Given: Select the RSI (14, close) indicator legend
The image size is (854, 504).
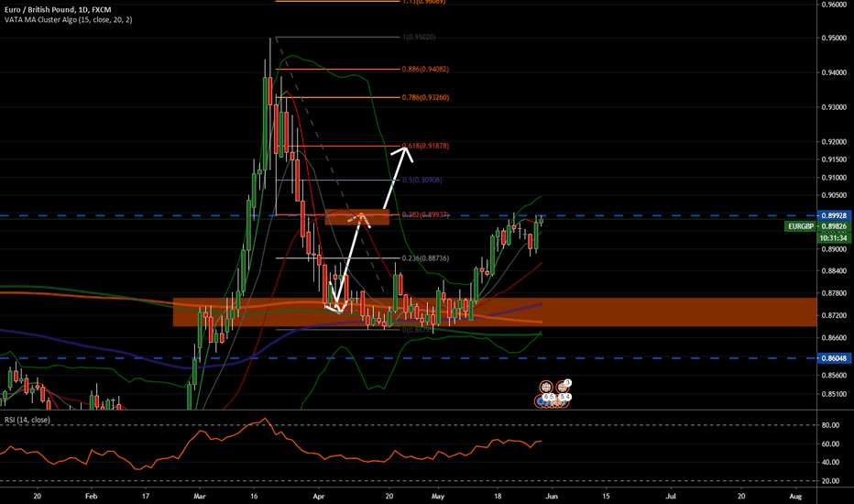Looking at the screenshot, I should (27, 420).
